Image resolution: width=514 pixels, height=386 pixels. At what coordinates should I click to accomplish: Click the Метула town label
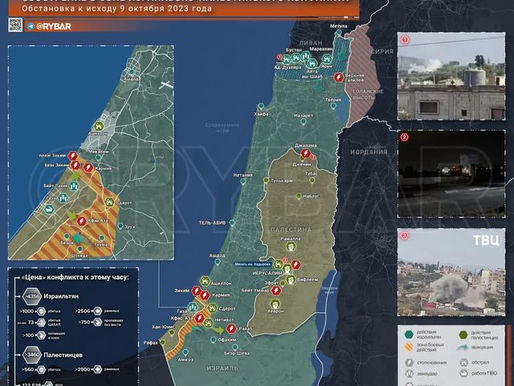[339, 26]
